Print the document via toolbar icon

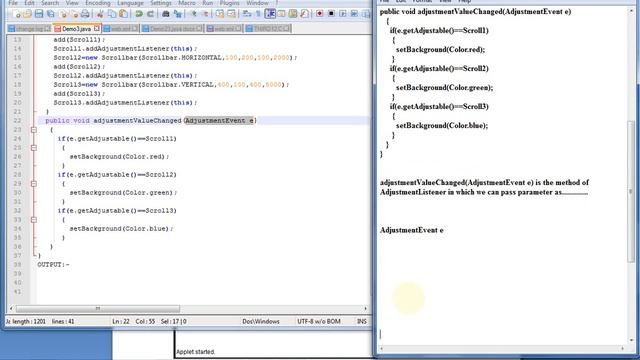click(85, 14)
